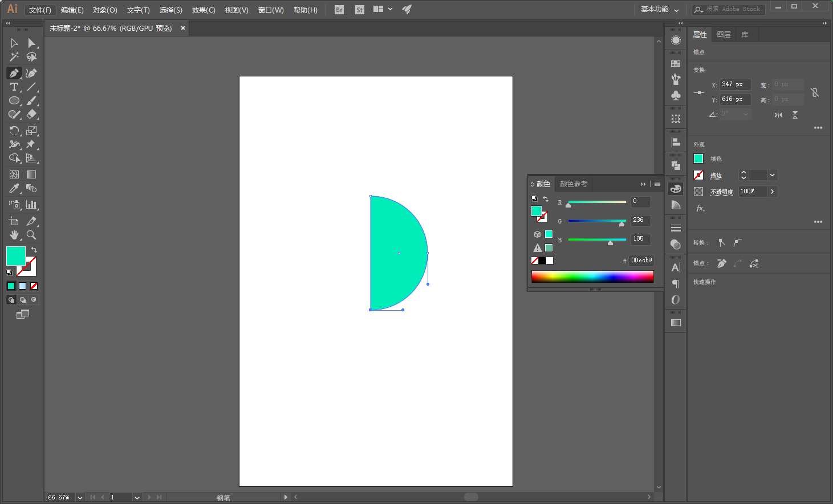Flip selection along vertical axis
This screenshot has width=833, height=504.
click(x=795, y=115)
